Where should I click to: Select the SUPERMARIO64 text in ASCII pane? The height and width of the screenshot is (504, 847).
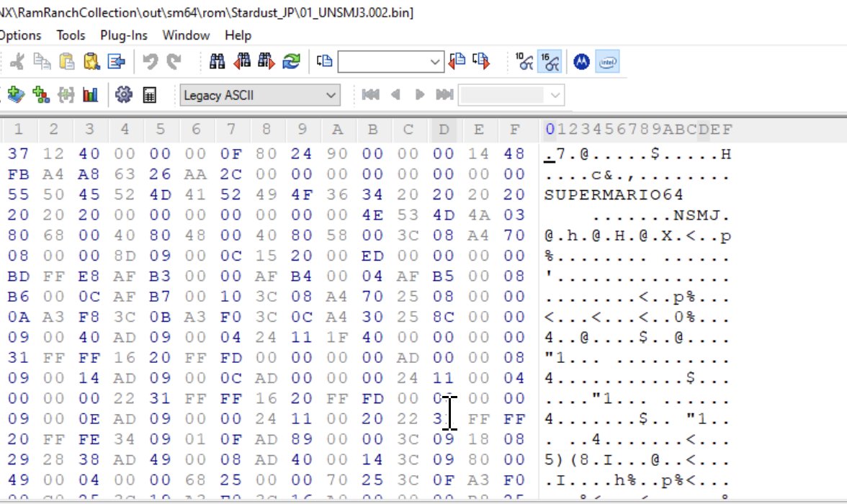[614, 194]
